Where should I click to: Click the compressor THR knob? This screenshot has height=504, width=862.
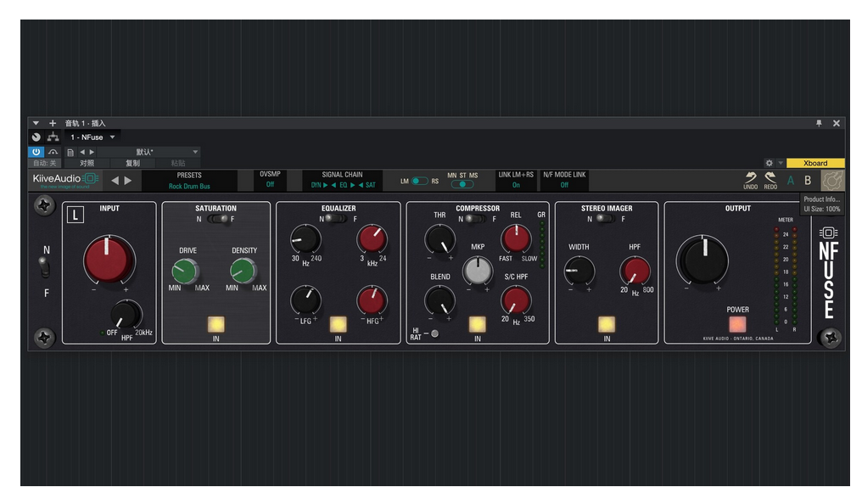(439, 241)
